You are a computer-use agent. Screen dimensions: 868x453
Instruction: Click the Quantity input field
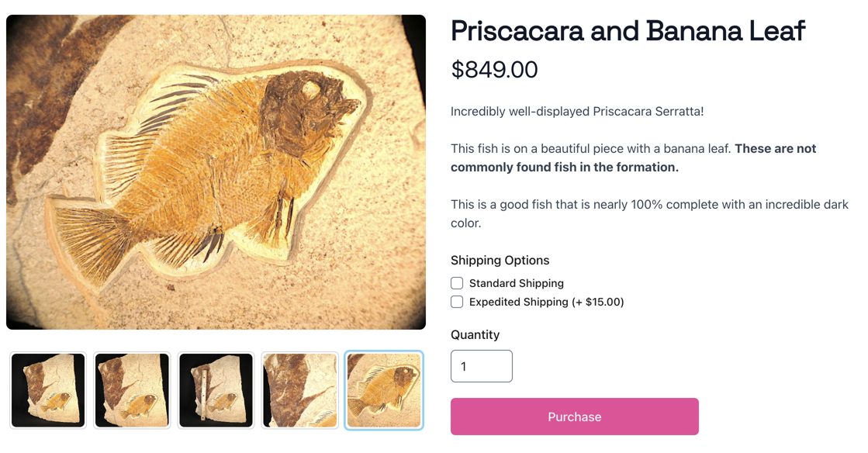click(x=481, y=365)
